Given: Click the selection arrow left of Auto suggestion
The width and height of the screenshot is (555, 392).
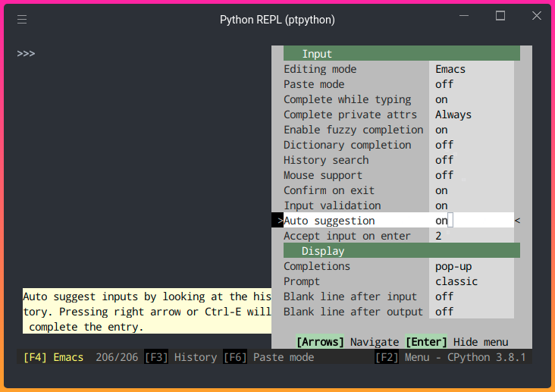Looking at the screenshot, I should point(277,221).
